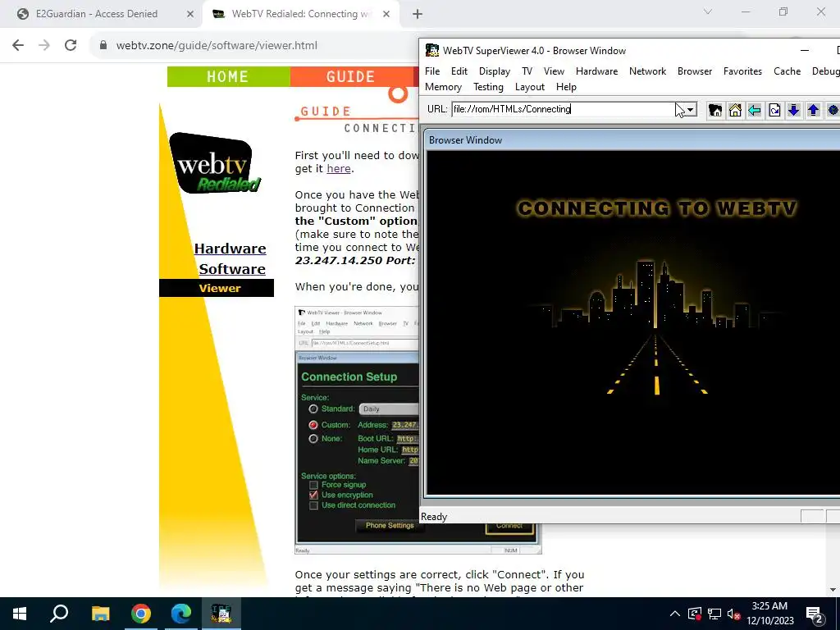Open the View menu in SuperViewer
Image resolution: width=840 pixels, height=630 pixels.
coord(554,71)
